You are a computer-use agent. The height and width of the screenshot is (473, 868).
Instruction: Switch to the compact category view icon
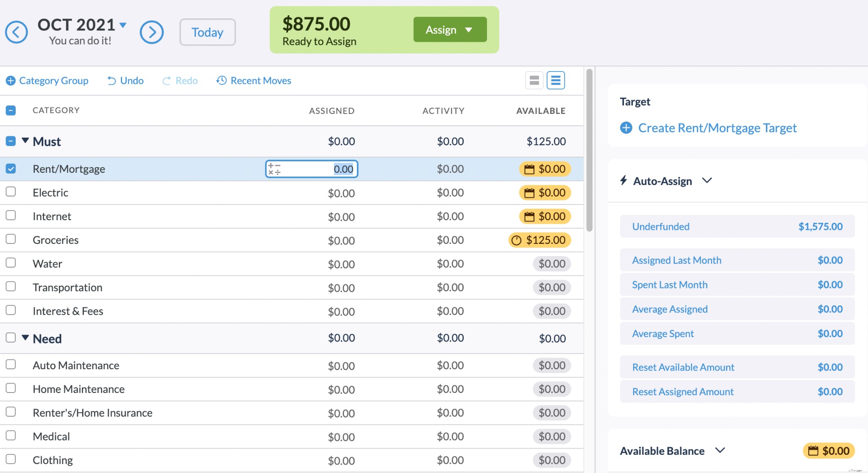[534, 80]
